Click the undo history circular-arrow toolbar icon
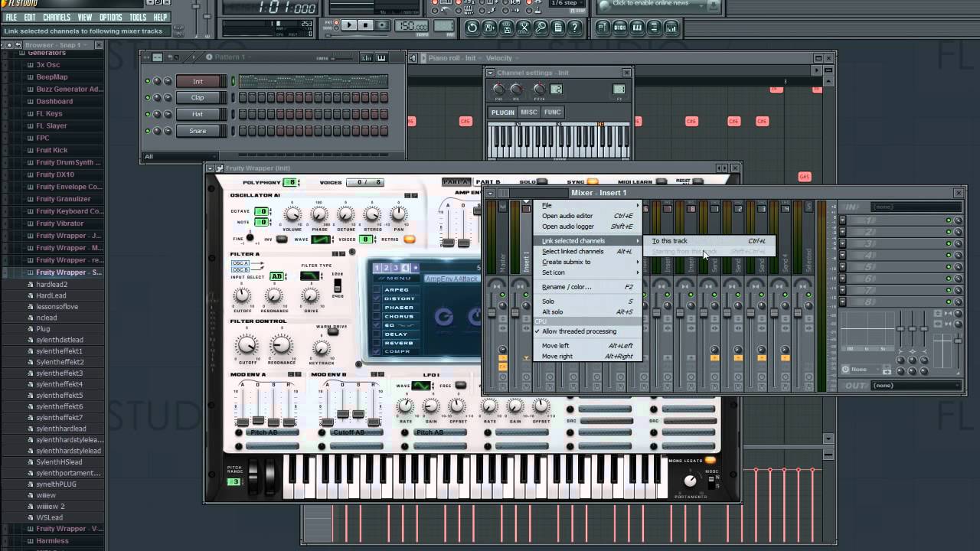 pyautogui.click(x=472, y=28)
